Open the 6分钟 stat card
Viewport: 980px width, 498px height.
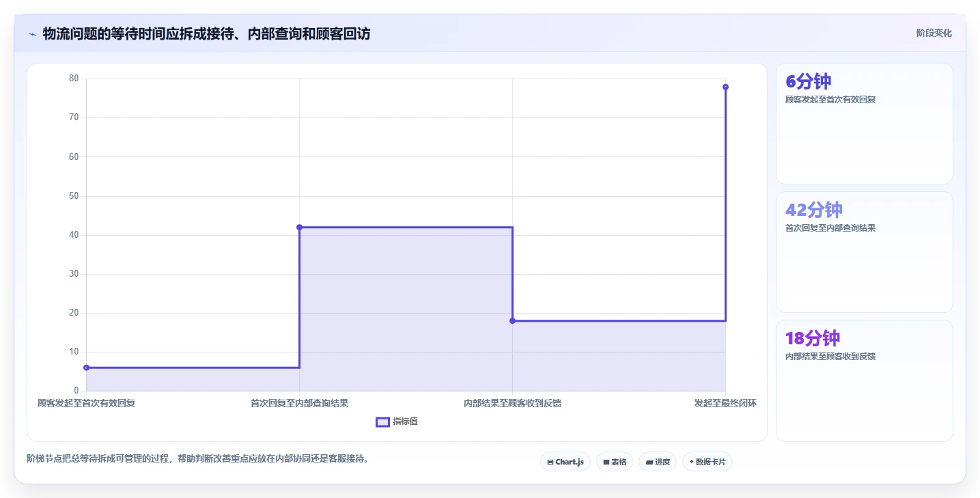coord(864,124)
